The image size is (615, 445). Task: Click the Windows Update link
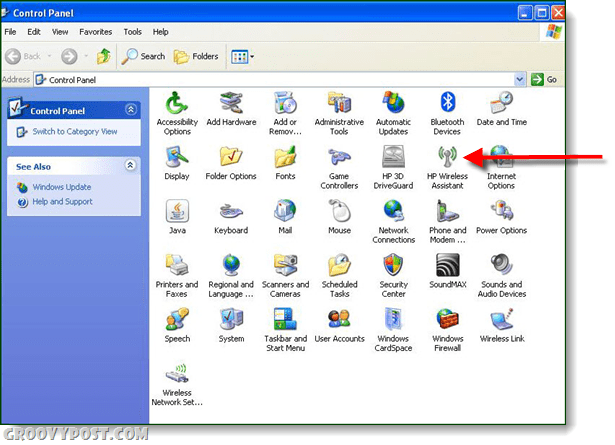[x=62, y=187]
